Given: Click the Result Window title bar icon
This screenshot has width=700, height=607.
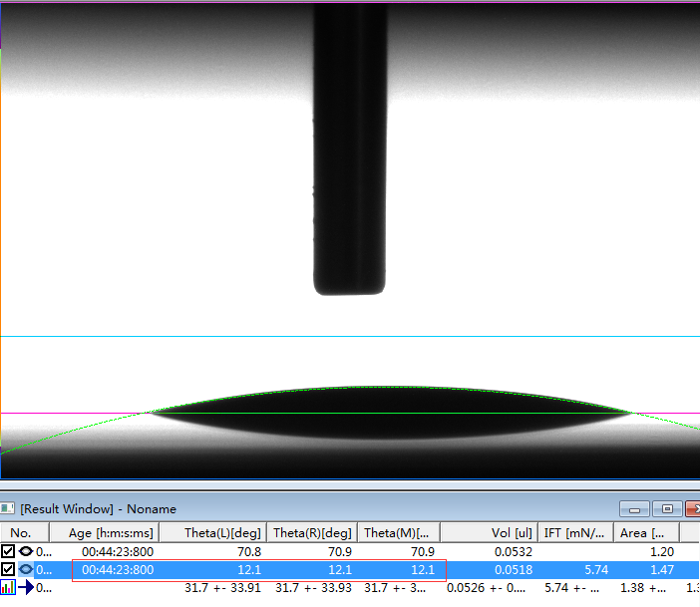Looking at the screenshot, I should [x=9, y=509].
